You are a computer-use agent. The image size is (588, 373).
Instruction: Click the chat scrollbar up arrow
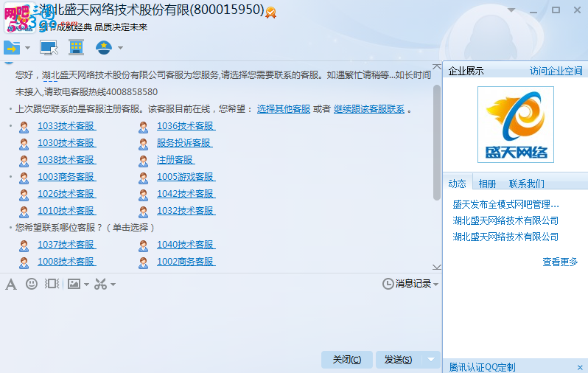click(436, 67)
